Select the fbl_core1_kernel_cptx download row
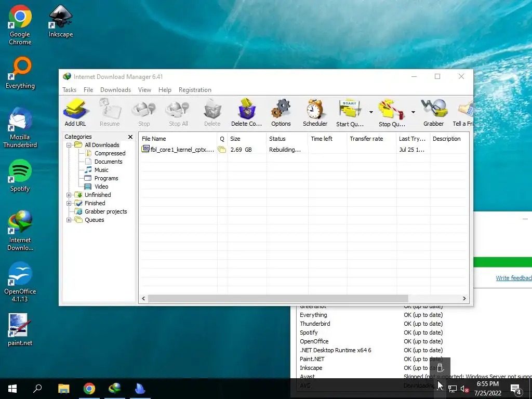 click(303, 150)
